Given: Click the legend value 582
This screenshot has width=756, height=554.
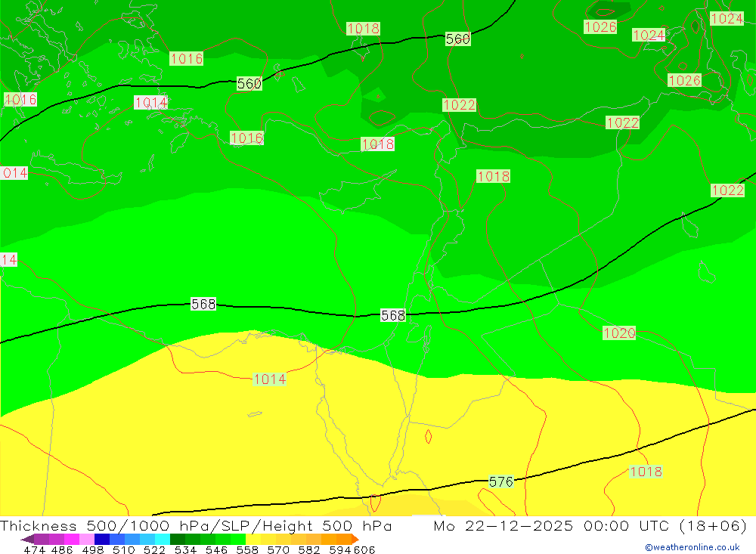Looking at the screenshot, I should pyautogui.click(x=309, y=549).
